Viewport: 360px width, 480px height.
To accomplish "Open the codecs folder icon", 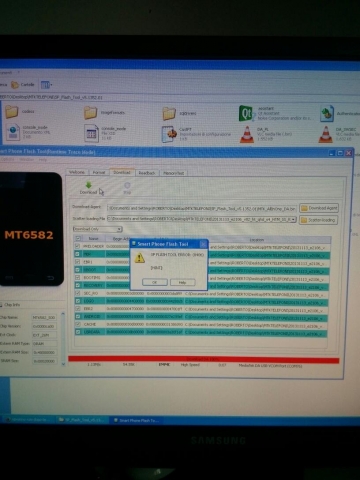I will [11, 112].
